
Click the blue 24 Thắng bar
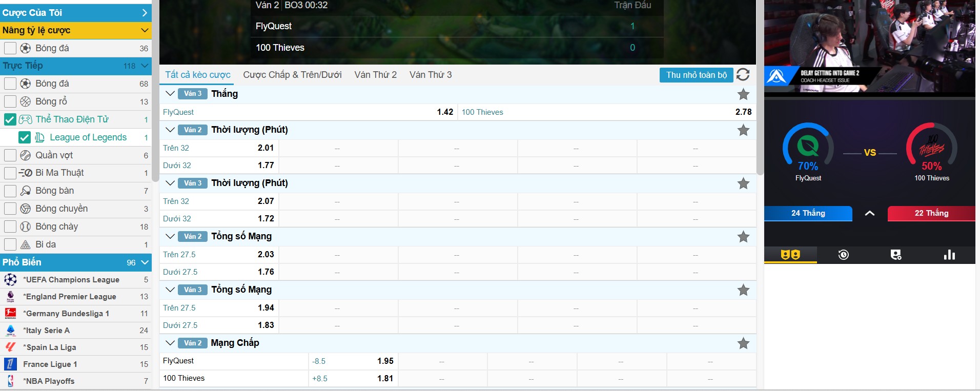(x=808, y=213)
